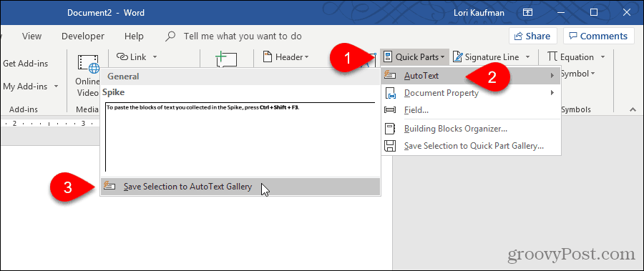Click the Comment icon with the plus sign
Image resolution: width=644 pixels, height=271 pixels.
tap(226, 59)
